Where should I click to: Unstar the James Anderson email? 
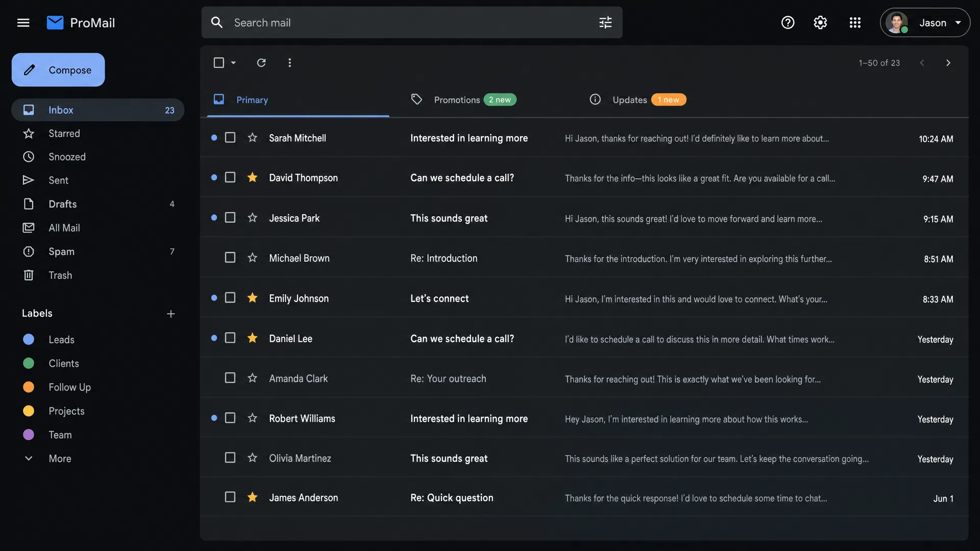pos(252,497)
